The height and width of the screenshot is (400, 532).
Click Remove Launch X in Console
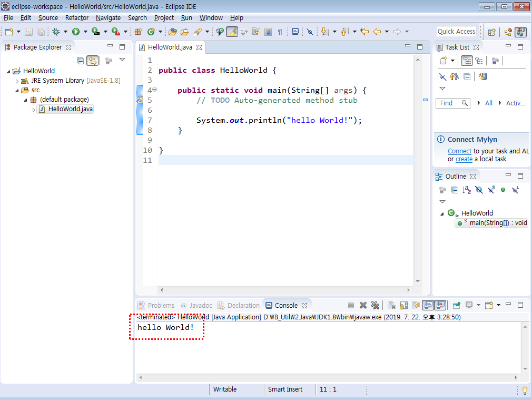363,305
